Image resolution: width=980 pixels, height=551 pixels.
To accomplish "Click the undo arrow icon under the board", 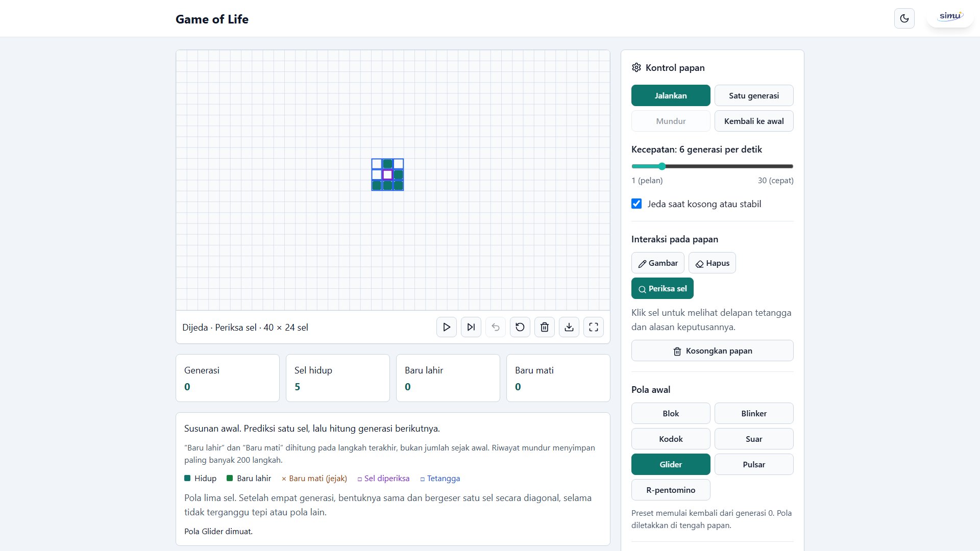I will click(x=496, y=327).
